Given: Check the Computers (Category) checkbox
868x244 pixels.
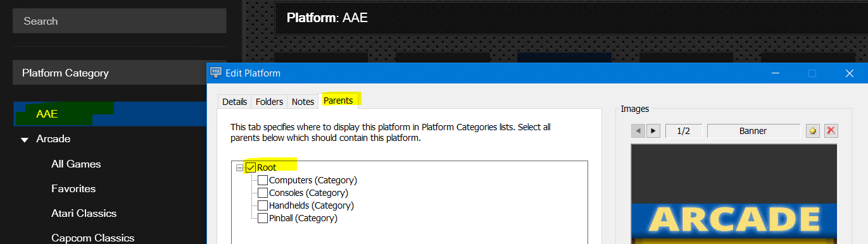Looking at the screenshot, I should (x=263, y=180).
